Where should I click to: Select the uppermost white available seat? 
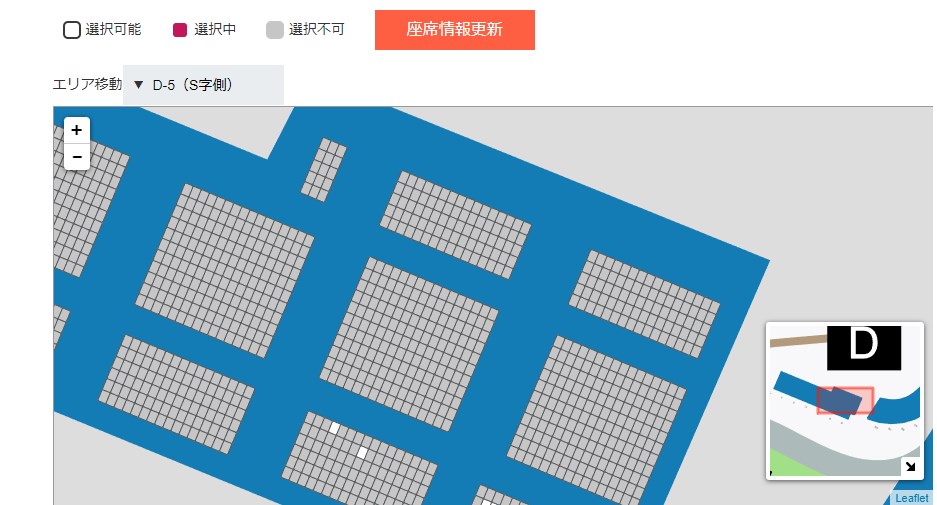pyautogui.click(x=335, y=428)
